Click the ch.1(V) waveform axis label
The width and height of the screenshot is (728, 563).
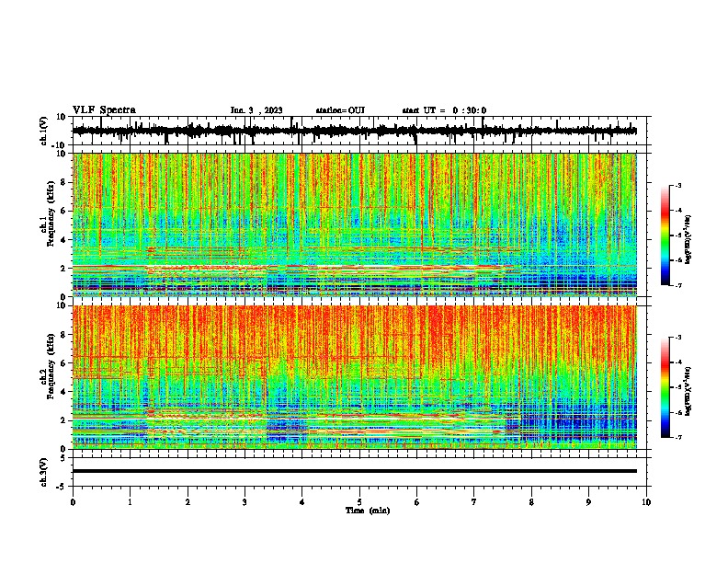44,131
